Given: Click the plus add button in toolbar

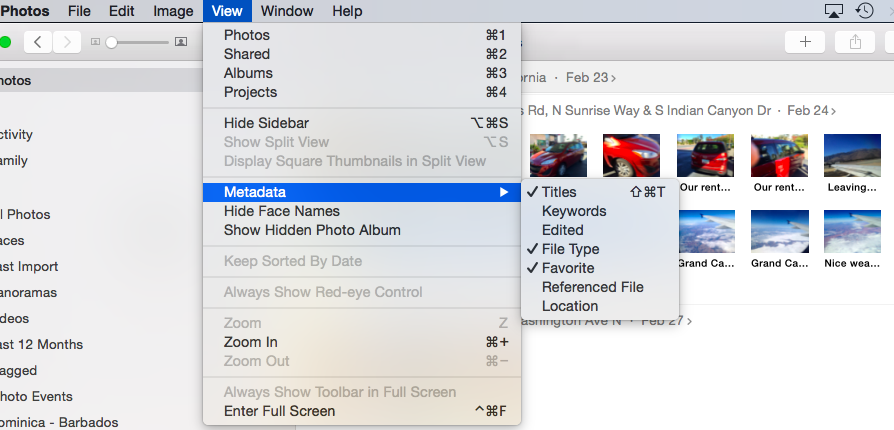Looking at the screenshot, I should point(805,42).
